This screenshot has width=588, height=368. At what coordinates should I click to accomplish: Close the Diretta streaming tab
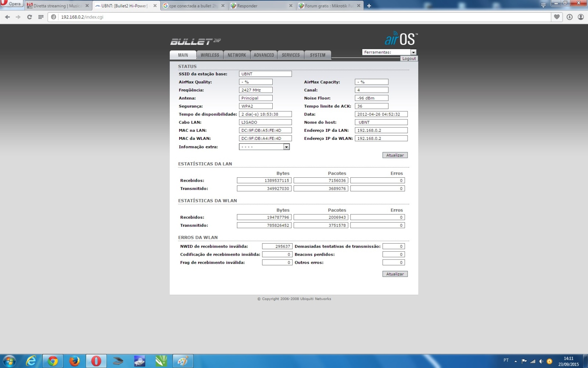pyautogui.click(x=87, y=6)
